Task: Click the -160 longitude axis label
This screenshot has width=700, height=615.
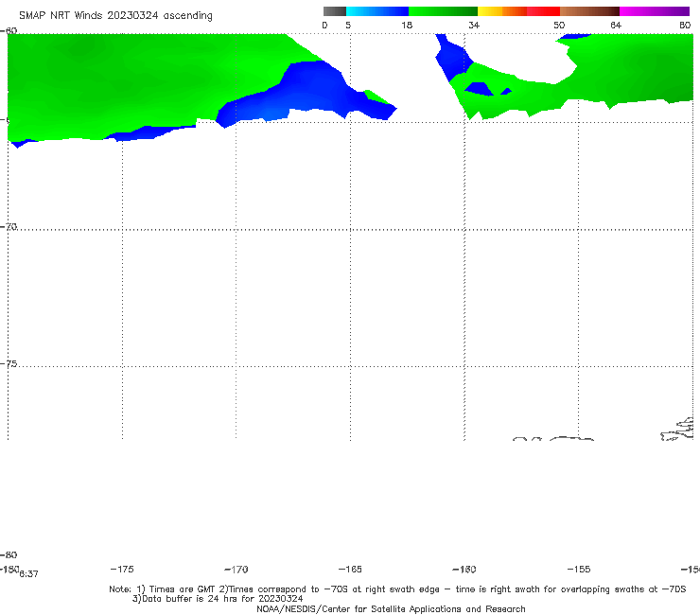Action: [464, 570]
